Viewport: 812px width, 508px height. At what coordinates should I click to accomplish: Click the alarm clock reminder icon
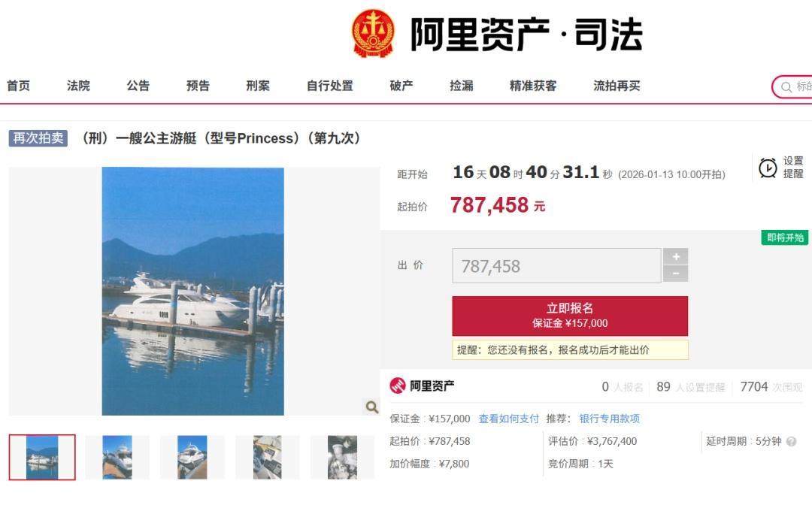point(768,168)
